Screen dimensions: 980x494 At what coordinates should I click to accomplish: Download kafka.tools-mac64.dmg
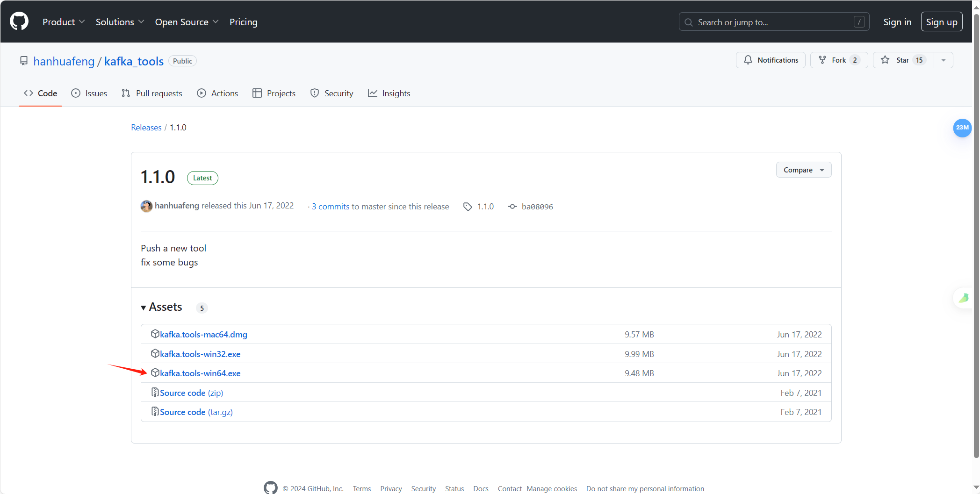203,335
